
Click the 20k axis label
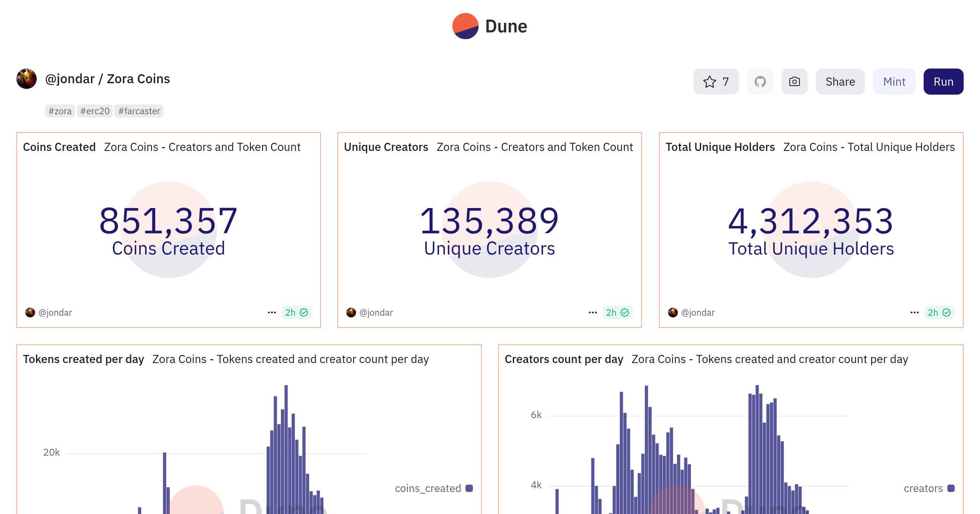tap(51, 452)
